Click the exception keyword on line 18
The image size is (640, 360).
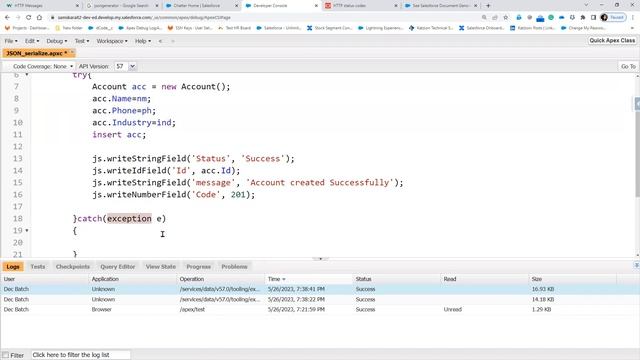[129, 218]
